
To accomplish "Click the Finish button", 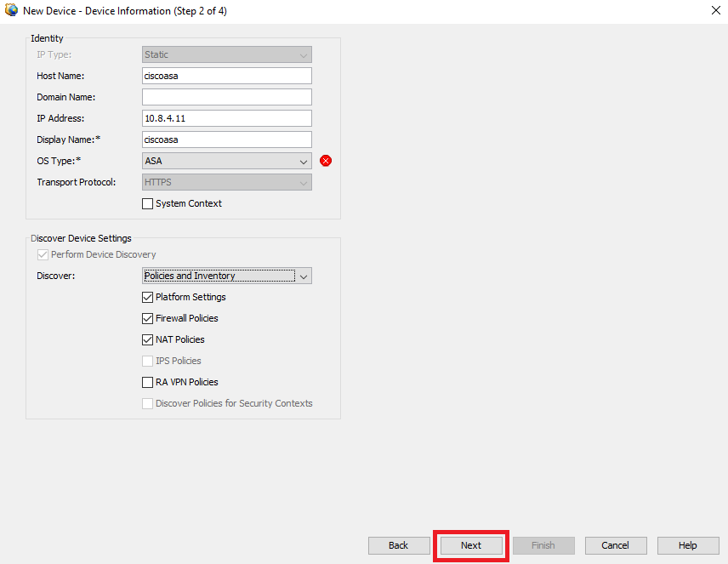I will click(543, 545).
